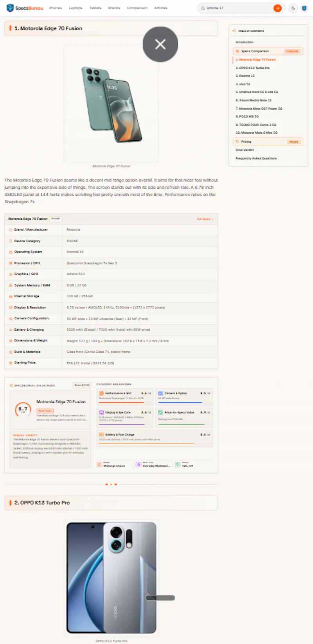The image size is (313, 644).
Task: Open the SpecsBureau home logo
Action: pyautogui.click(x=25, y=8)
